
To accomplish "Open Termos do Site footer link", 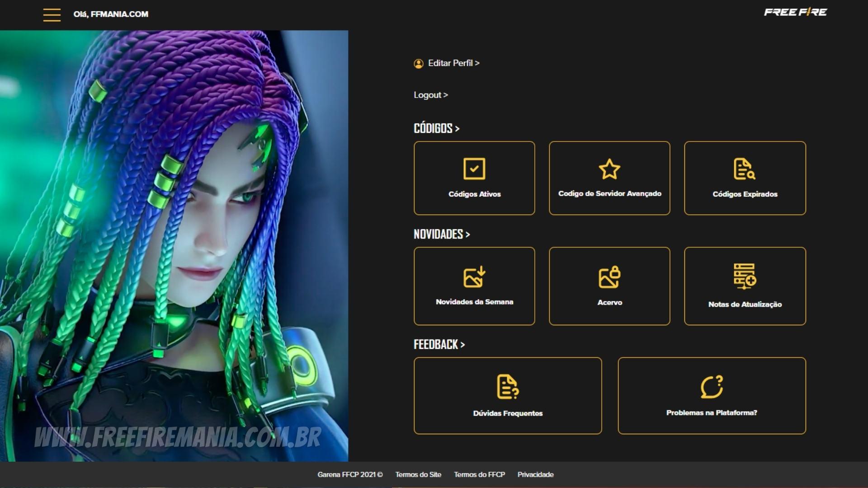I will [418, 474].
